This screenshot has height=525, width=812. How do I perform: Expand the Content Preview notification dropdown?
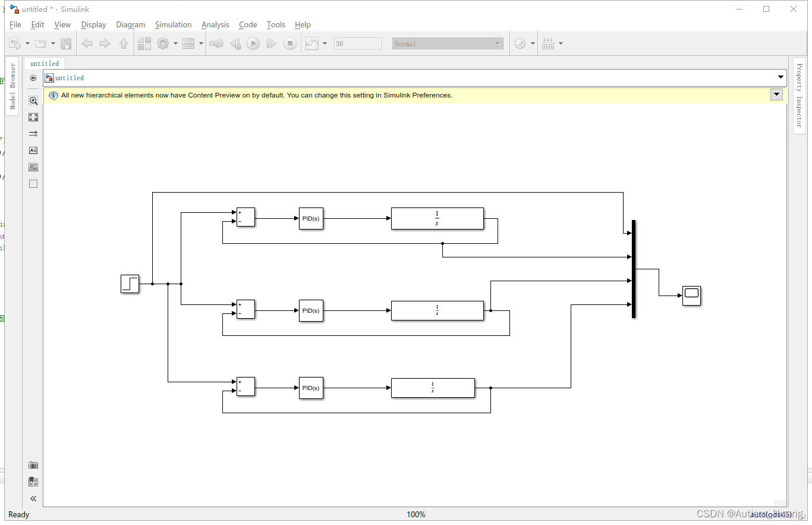click(776, 95)
